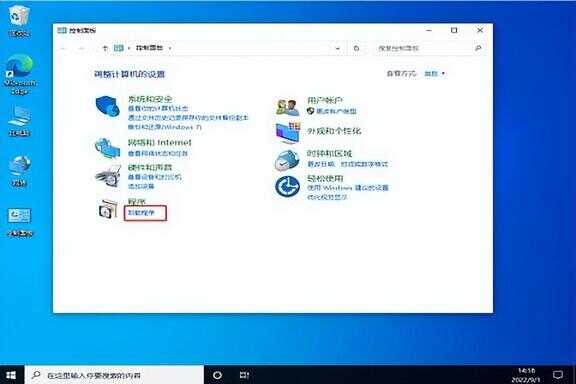Viewport: 576px width, 384px height.
Task: Open Cortana from the taskbar circle
Action: pos(217,375)
